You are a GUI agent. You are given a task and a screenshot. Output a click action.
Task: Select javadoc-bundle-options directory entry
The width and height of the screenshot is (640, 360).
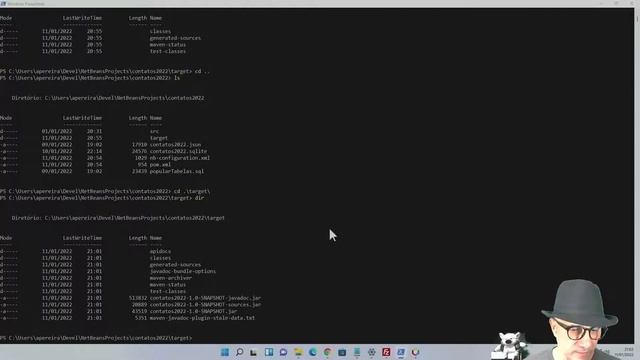click(182, 271)
